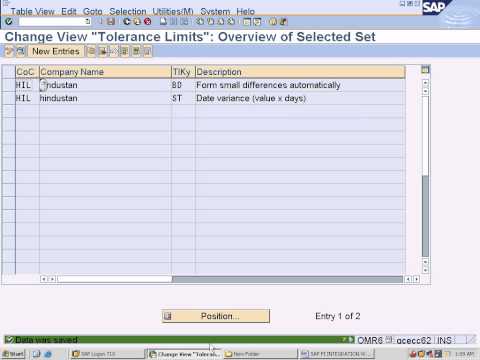Open the table settings icon at grid corner
480x360 pixels.
coord(425,70)
